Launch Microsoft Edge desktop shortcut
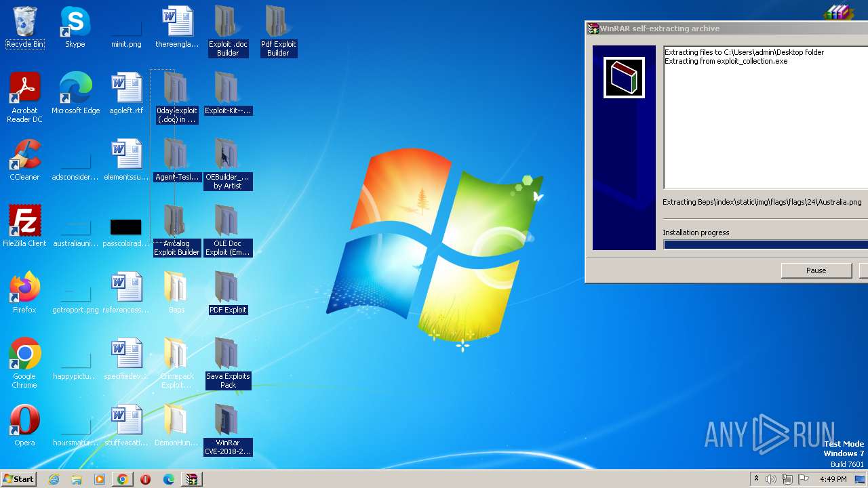This screenshot has height=488, width=868. [x=75, y=94]
